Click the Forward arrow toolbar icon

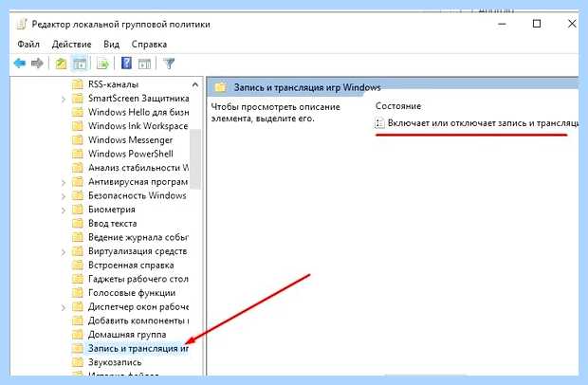[x=37, y=64]
